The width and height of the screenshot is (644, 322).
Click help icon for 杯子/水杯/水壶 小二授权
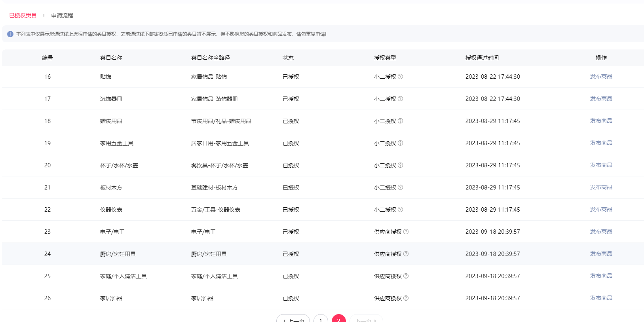coord(400,165)
